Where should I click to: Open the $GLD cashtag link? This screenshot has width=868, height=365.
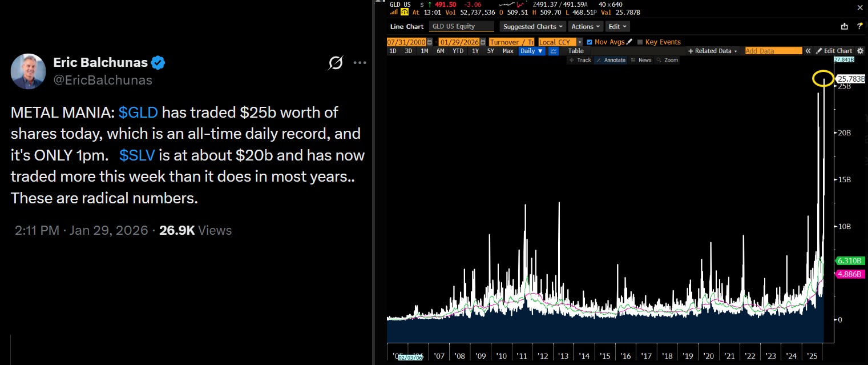click(x=138, y=113)
